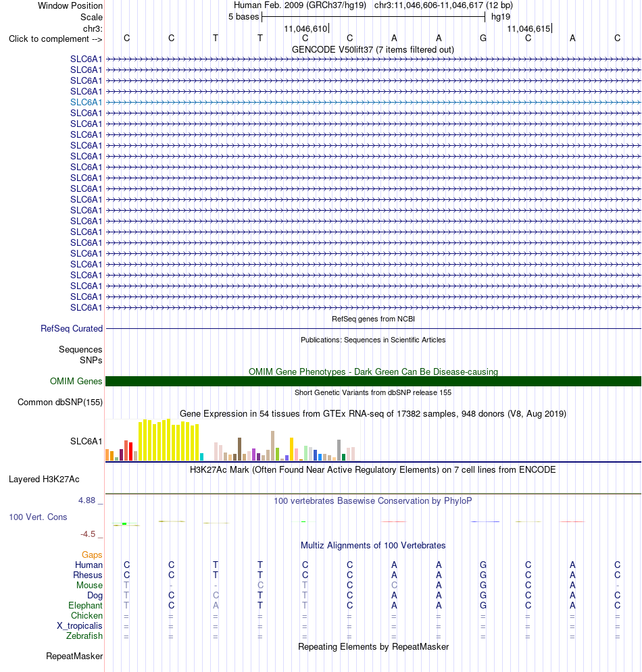This screenshot has height=672, width=642.
Task: Click the SLC6A1 GTEx expression bar chart
Action: pos(233,440)
